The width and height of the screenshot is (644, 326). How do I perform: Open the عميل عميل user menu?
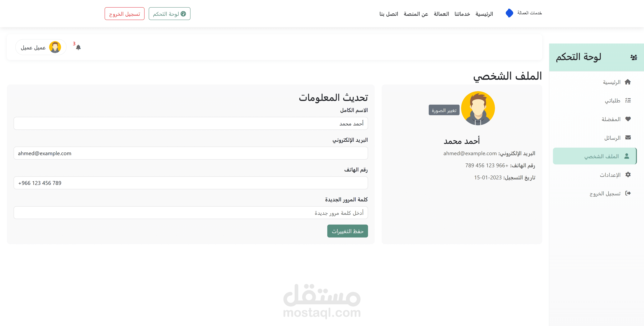coord(41,47)
